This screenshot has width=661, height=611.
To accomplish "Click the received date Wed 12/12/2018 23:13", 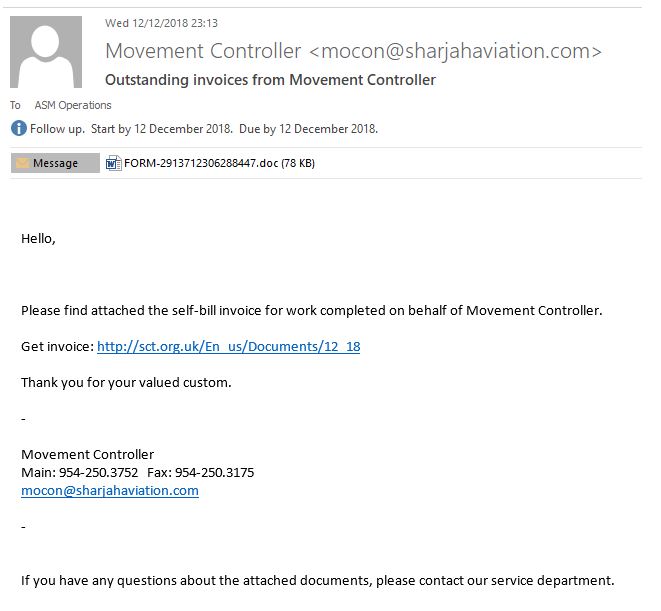I will (161, 23).
